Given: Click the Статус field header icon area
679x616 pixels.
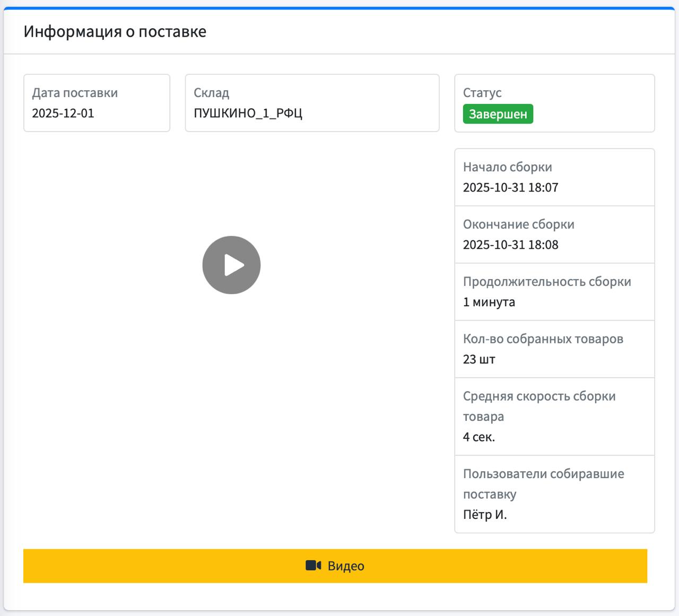Looking at the screenshot, I should [482, 93].
